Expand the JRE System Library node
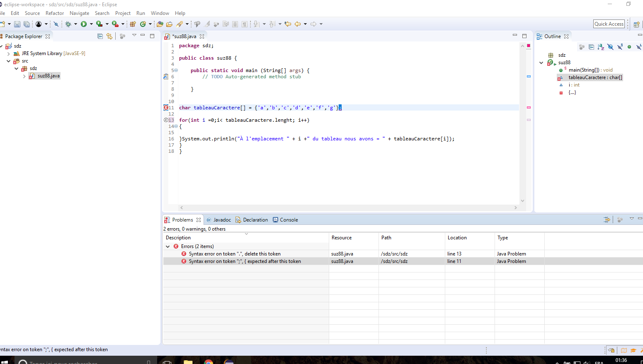The image size is (643, 364). (9, 53)
